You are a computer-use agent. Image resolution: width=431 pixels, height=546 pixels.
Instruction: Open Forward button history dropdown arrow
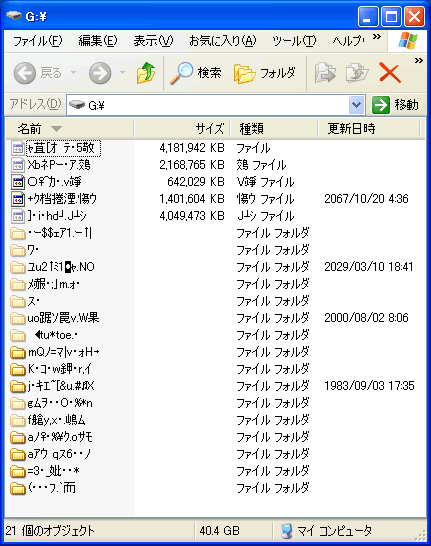click(x=122, y=73)
